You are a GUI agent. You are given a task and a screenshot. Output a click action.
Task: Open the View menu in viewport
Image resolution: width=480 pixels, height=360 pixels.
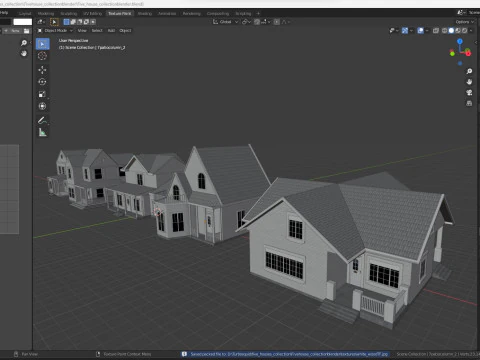click(82, 31)
